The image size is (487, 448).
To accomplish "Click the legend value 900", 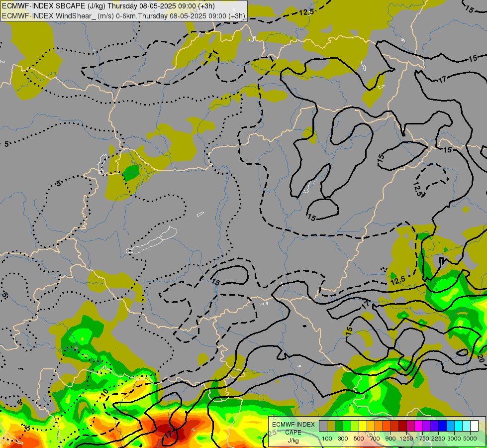I will 390,439.
